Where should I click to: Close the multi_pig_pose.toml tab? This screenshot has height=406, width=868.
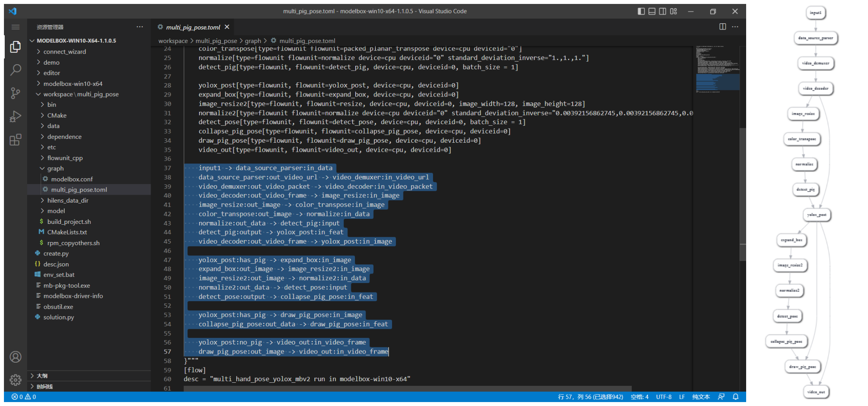227,27
